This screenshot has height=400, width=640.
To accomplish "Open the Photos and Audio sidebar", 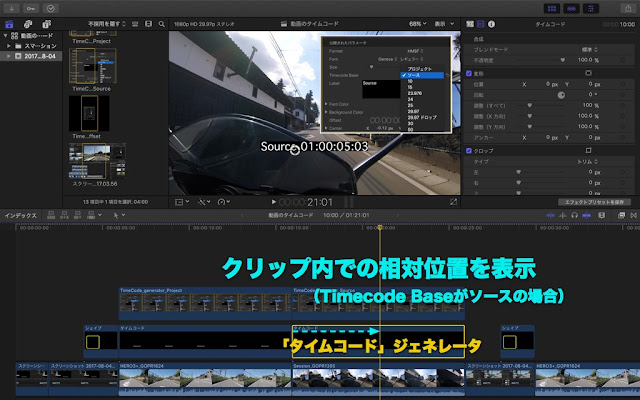I will pos(28,24).
